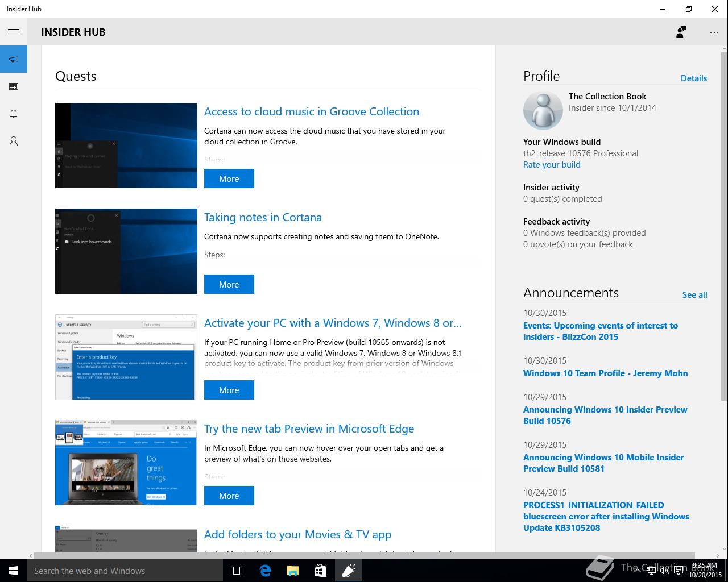Click the Profile Details link
728x582 pixels.
tap(694, 78)
